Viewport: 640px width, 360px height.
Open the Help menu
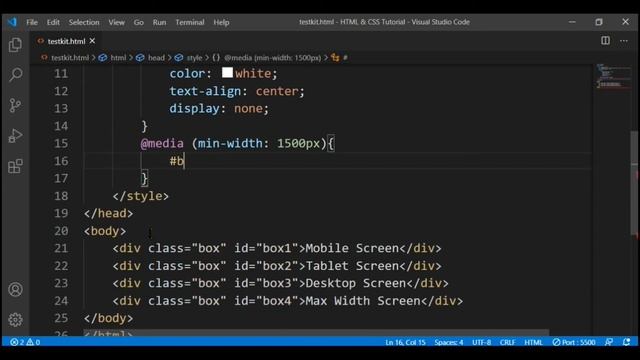pyautogui.click(x=221, y=22)
